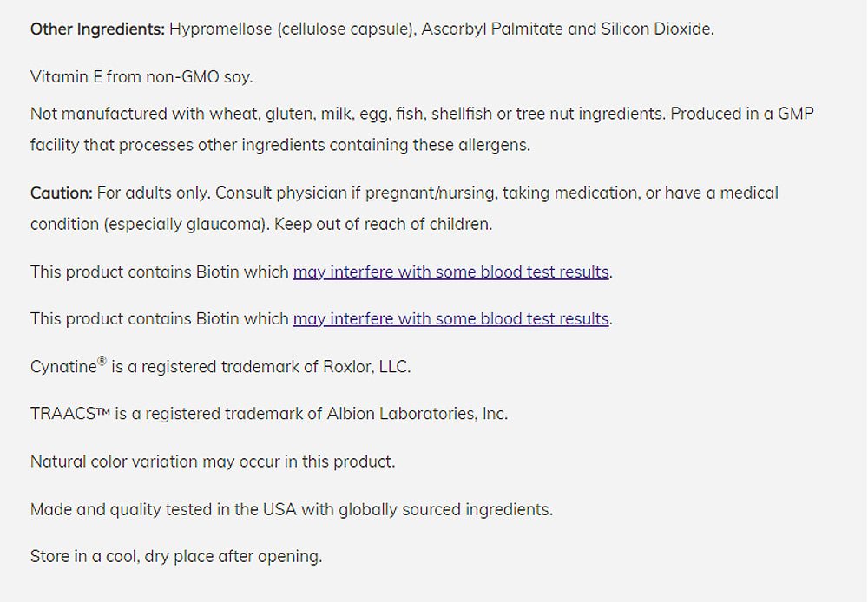Open the first Biotin blood test interference link
Viewport: 868px width, 602px height.
pyautogui.click(x=451, y=272)
